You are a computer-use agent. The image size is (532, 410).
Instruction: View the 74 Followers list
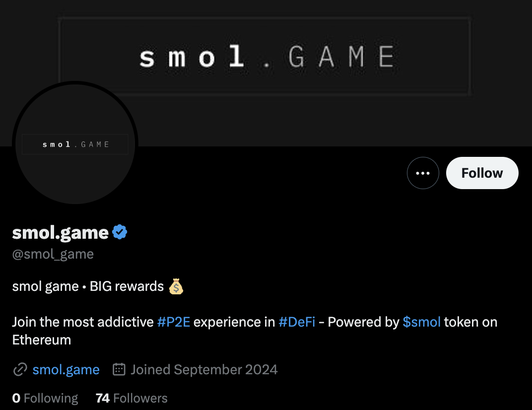point(132,398)
